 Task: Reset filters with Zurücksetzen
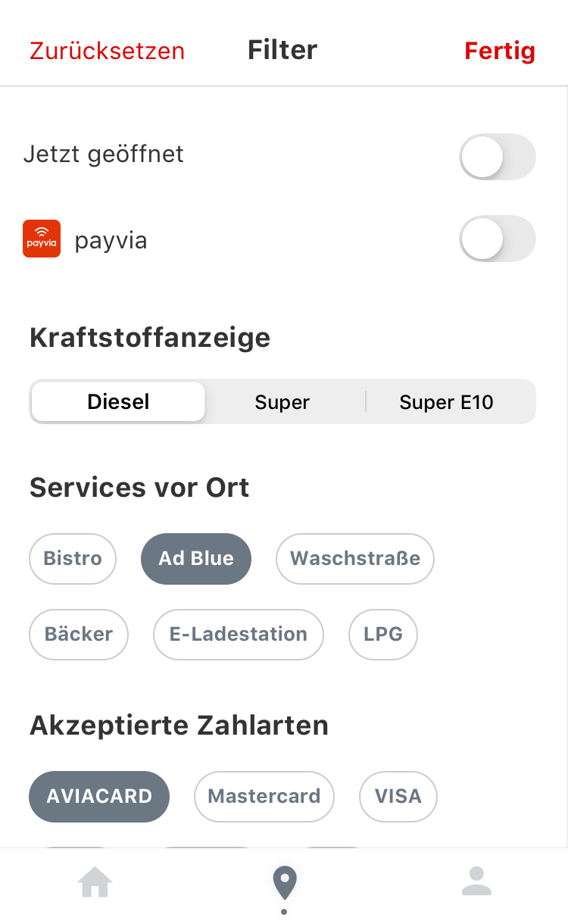tap(107, 51)
